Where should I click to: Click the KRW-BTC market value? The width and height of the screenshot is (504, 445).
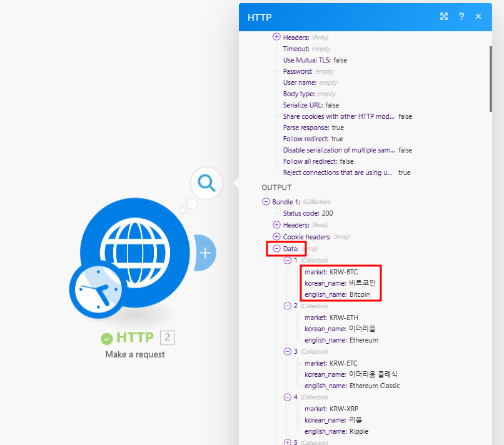click(348, 272)
